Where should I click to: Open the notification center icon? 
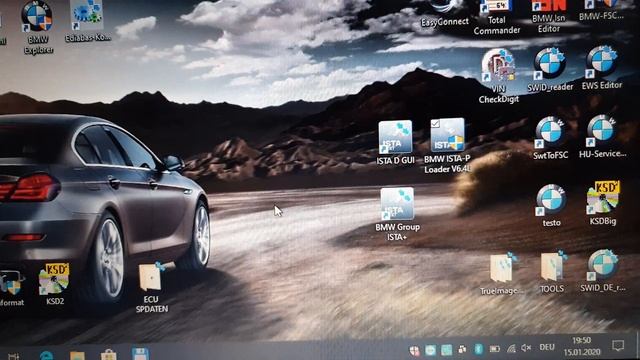pos(618,346)
